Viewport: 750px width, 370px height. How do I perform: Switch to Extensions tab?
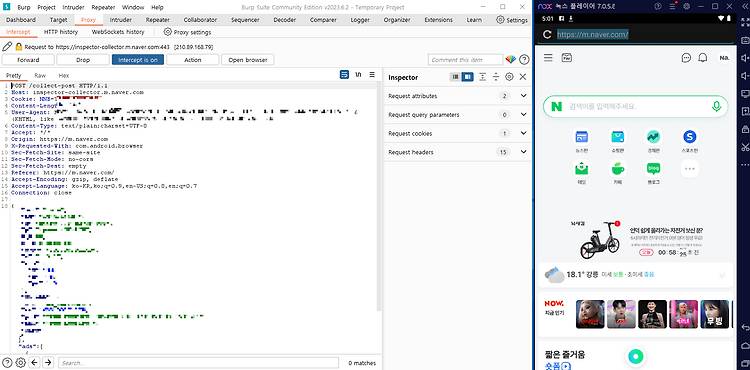(x=439, y=20)
